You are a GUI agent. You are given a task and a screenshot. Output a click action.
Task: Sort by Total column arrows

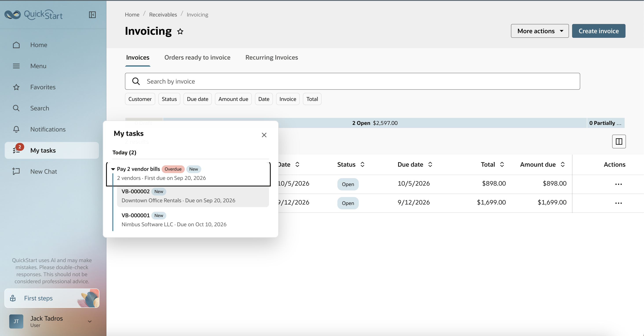tap(502, 164)
